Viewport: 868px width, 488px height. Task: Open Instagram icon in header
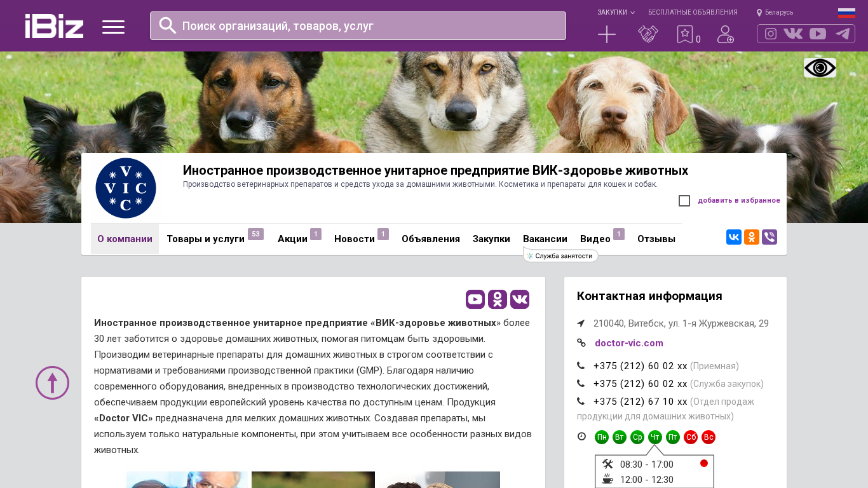(x=771, y=34)
